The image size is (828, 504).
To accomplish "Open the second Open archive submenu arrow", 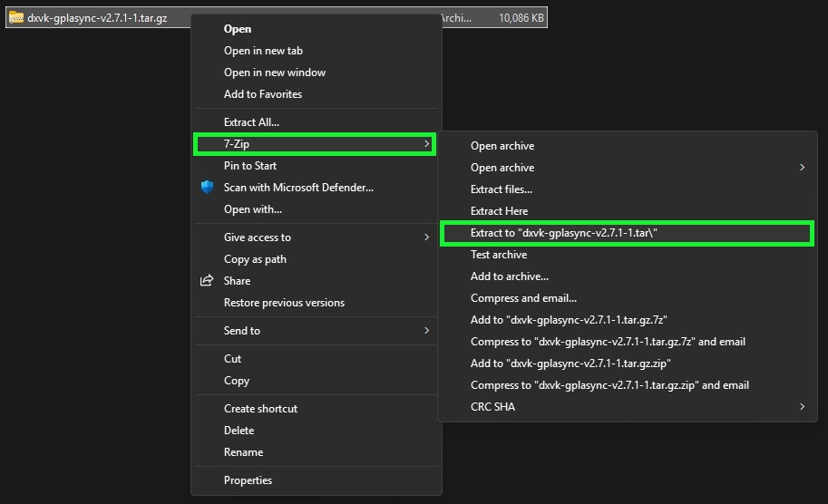I will tap(802, 168).
